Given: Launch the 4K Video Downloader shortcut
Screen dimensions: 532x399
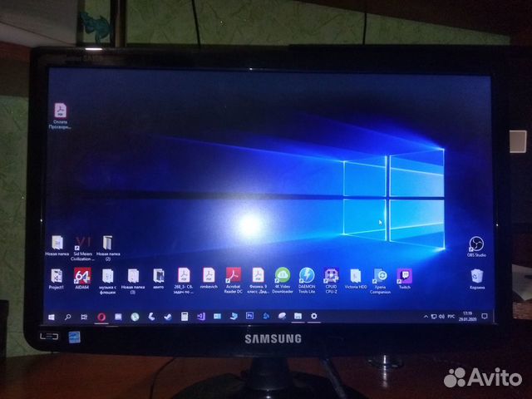Looking at the screenshot, I should [283, 276].
